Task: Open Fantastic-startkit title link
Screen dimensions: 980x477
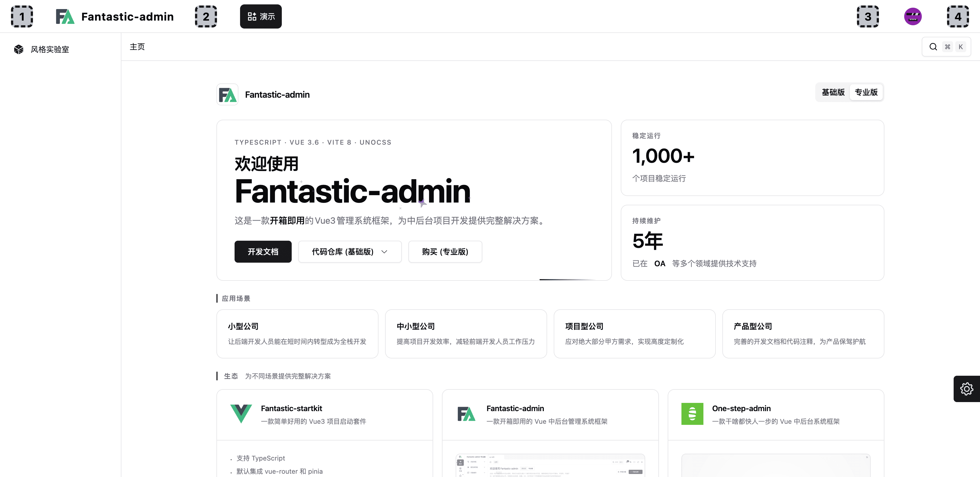Action: [x=291, y=409]
